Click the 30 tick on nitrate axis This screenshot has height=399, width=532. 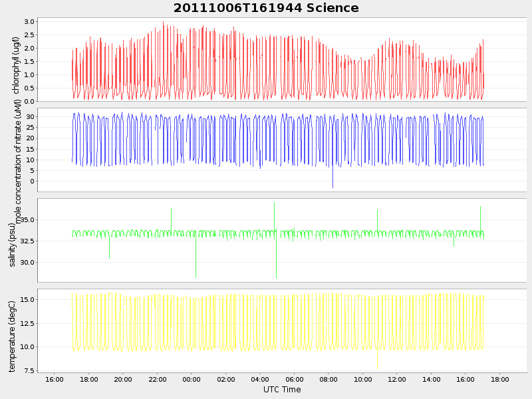(x=31, y=117)
